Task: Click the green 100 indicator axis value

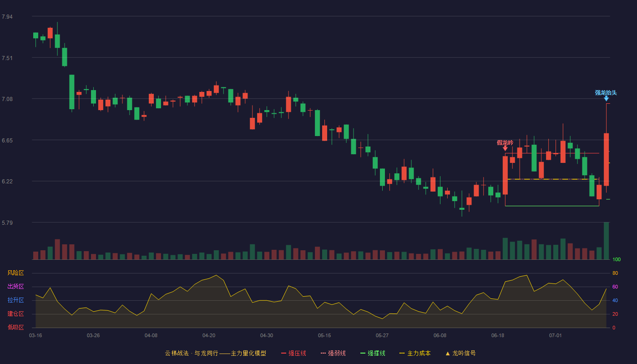Action: 617,260
